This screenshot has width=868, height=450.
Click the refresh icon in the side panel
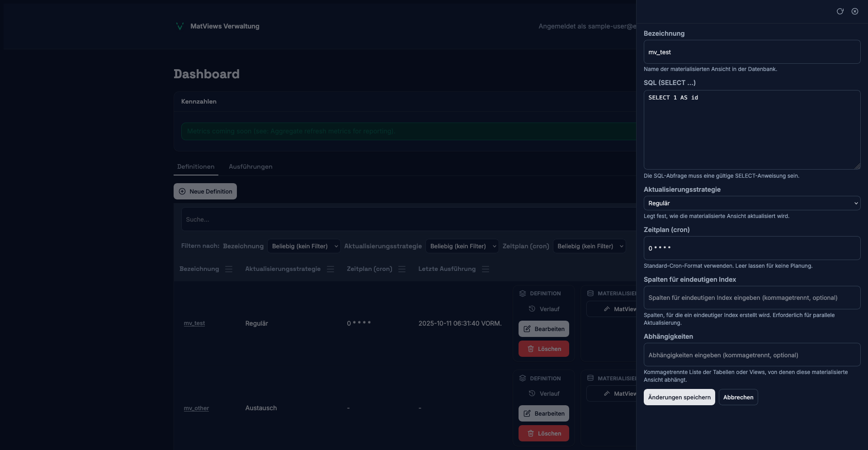point(840,11)
